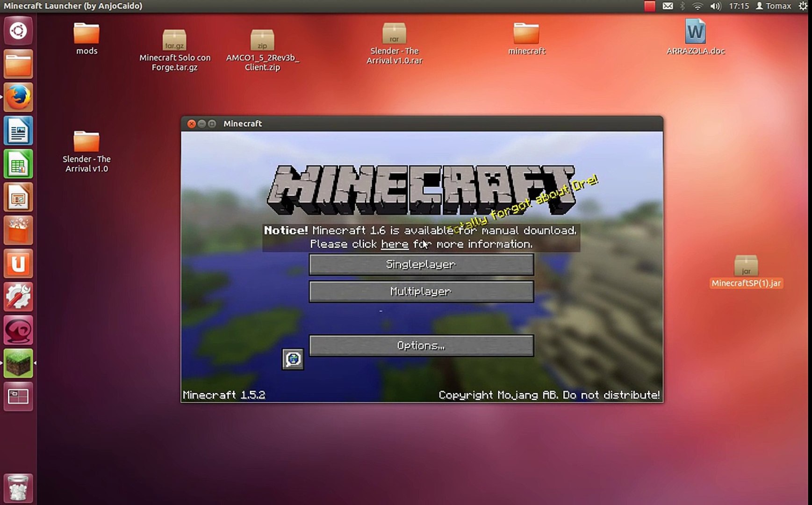Click the language globe button in Minecraft
This screenshot has width=812, height=505.
tap(293, 359)
